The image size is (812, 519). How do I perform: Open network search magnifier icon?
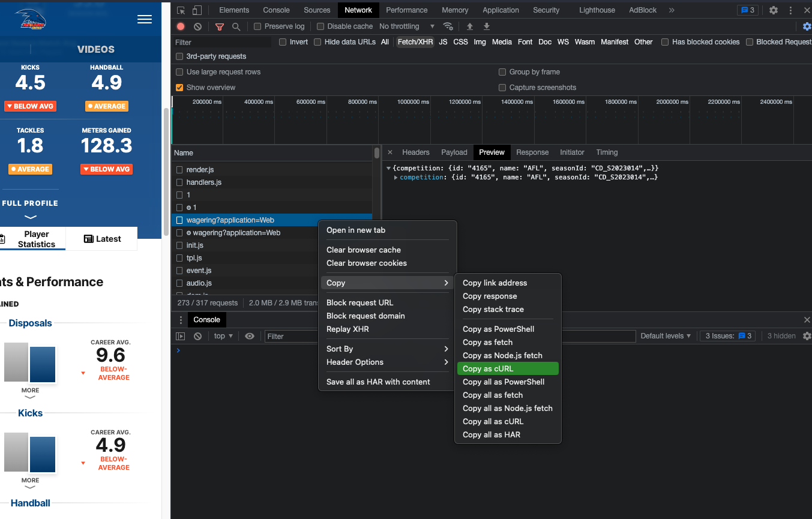point(236,26)
